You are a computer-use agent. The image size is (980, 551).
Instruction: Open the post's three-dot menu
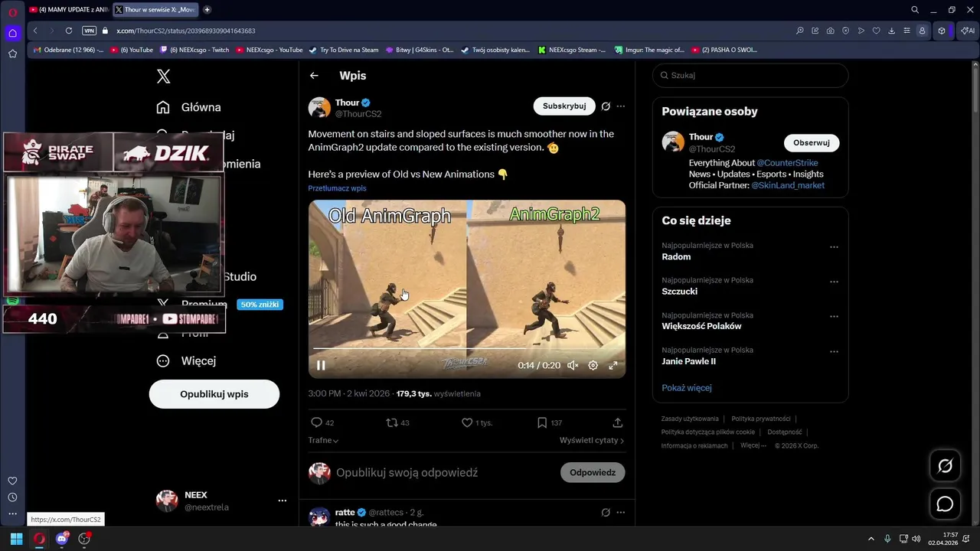(x=621, y=106)
